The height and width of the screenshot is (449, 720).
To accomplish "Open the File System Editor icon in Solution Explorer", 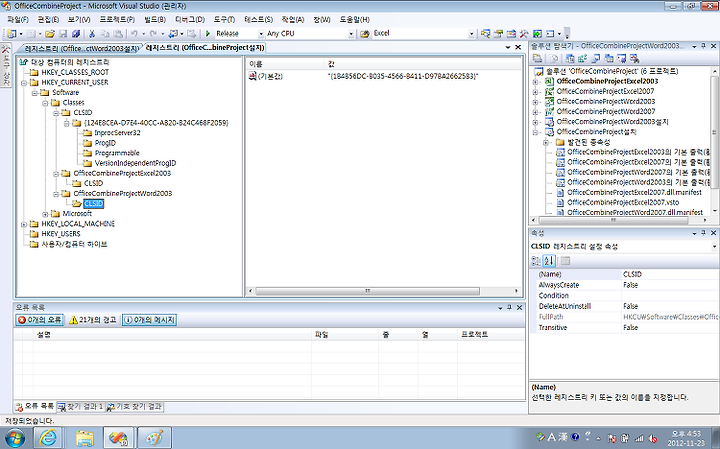I will (x=570, y=58).
